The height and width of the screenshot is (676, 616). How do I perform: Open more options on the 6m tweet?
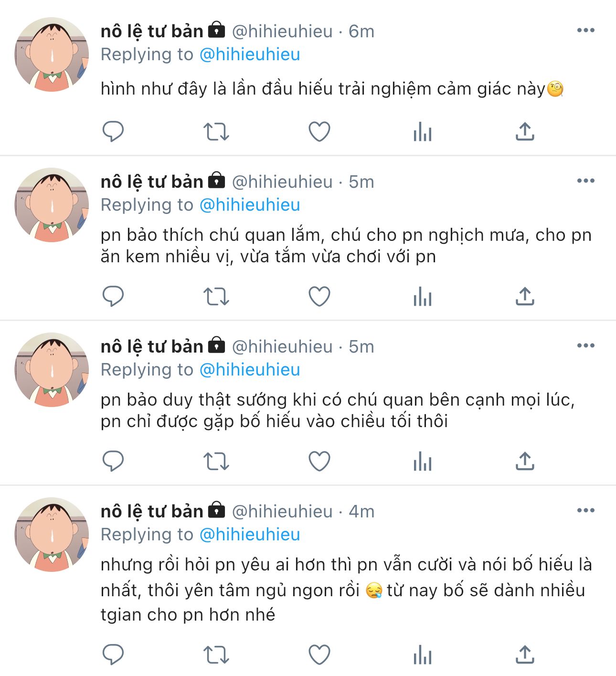click(586, 30)
